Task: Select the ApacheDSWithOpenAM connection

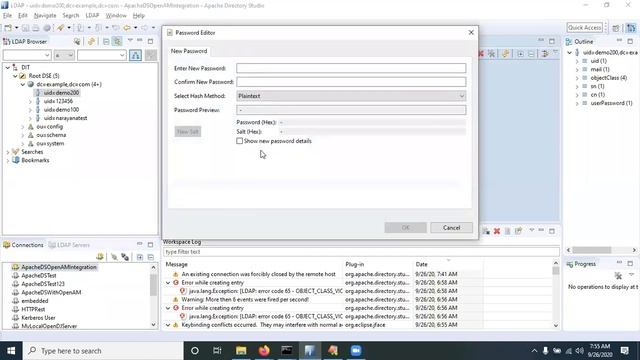Action: [51, 292]
